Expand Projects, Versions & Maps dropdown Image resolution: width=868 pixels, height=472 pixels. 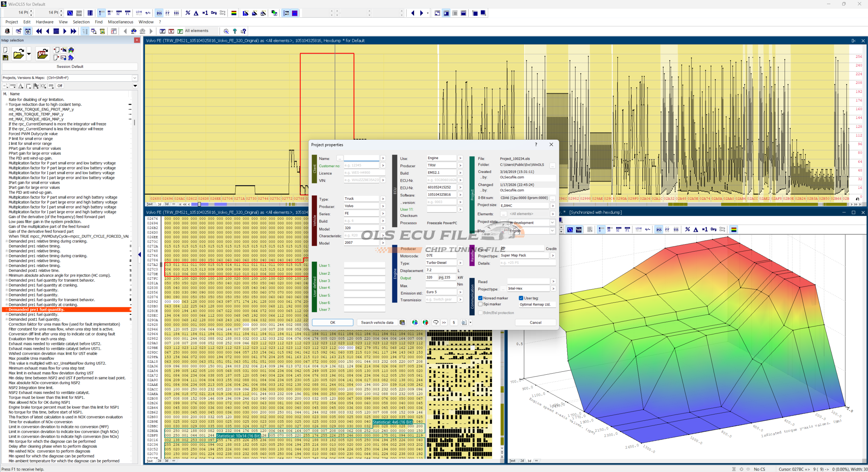(135, 78)
